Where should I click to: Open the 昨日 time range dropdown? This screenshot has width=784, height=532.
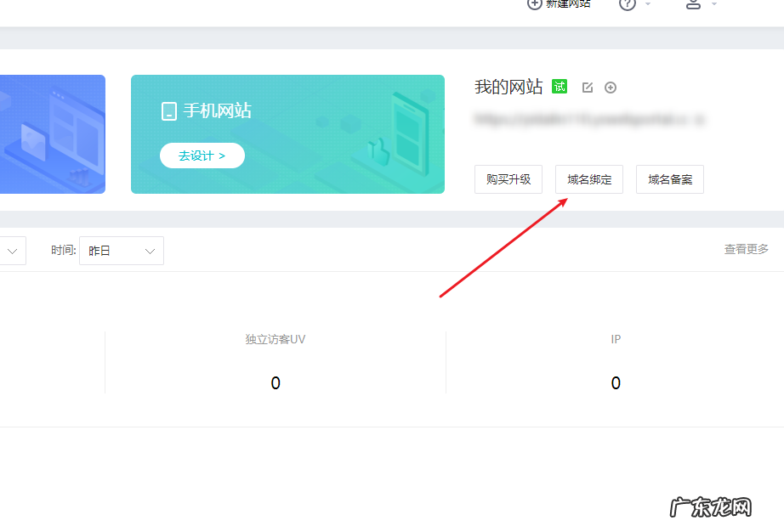(x=121, y=250)
